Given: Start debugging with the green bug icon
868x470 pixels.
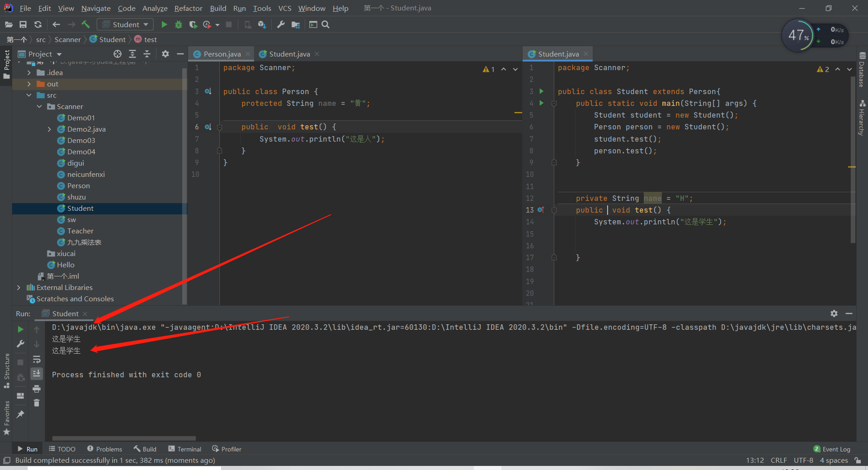Looking at the screenshot, I should coord(179,24).
